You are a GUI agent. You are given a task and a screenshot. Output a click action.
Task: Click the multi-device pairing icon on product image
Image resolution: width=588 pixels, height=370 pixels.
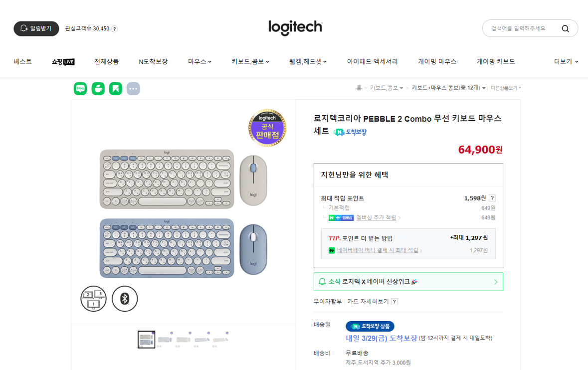(x=93, y=299)
